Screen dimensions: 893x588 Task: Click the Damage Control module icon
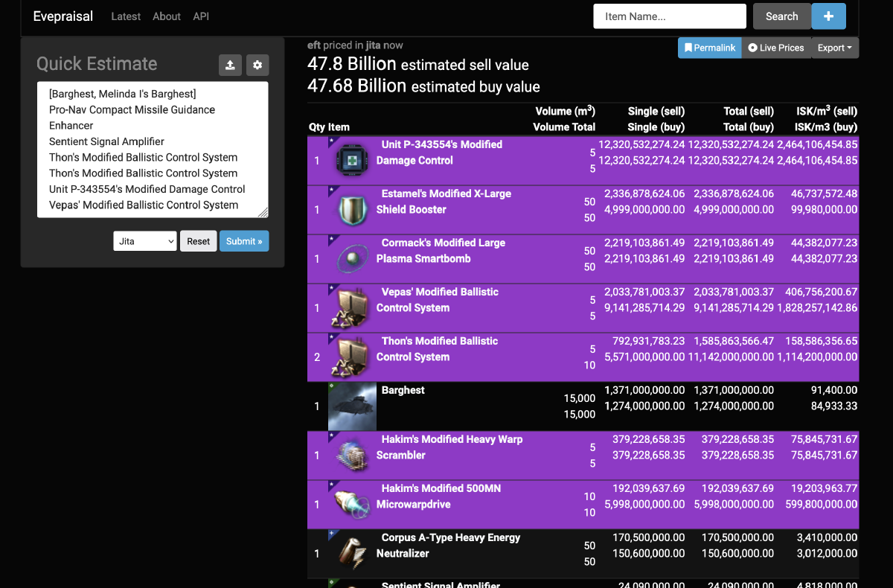pos(351,160)
